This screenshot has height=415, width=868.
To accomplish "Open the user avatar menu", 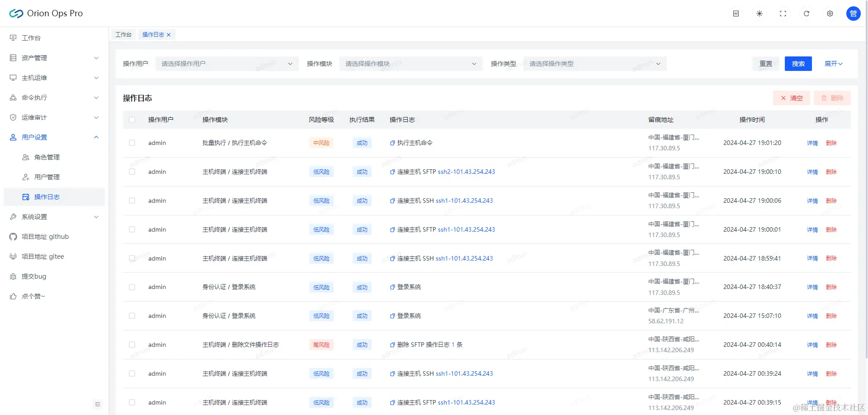I will (854, 14).
